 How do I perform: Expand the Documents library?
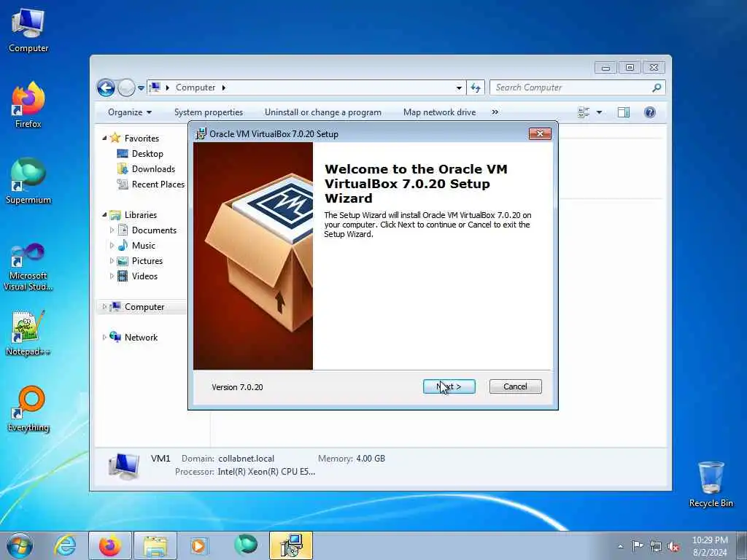112,230
